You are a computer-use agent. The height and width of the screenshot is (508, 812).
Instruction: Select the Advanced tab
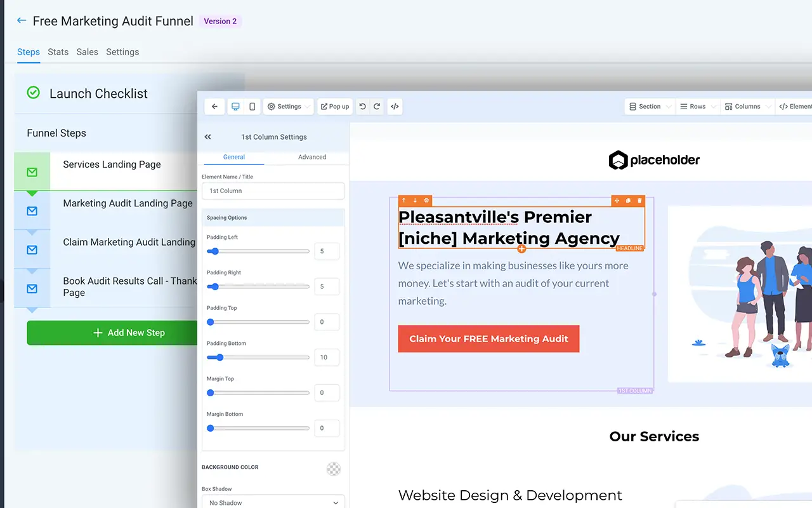pos(312,157)
